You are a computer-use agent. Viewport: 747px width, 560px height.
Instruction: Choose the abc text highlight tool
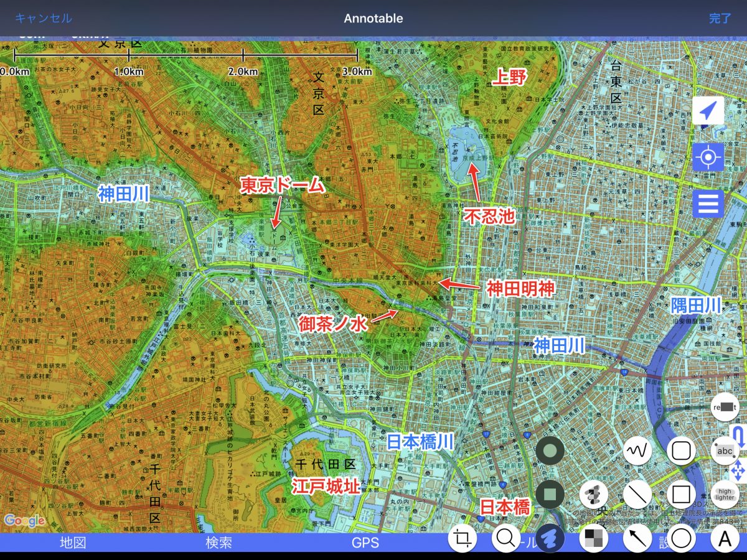725,450
